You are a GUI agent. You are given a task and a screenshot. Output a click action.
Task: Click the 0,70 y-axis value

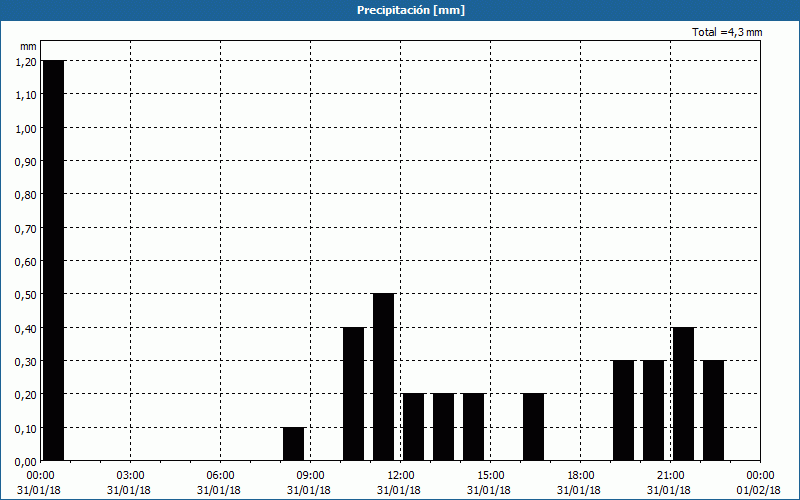click(x=26, y=228)
